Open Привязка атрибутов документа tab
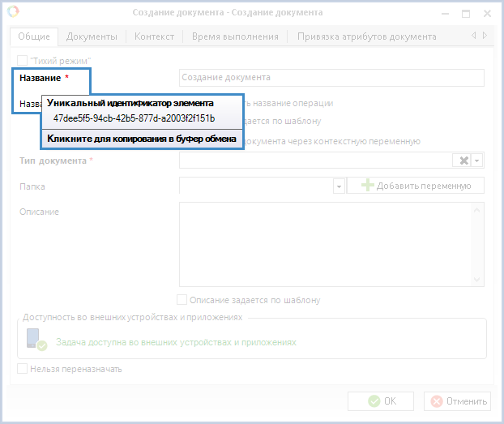Viewport: 504px width, 424px height. (x=367, y=36)
